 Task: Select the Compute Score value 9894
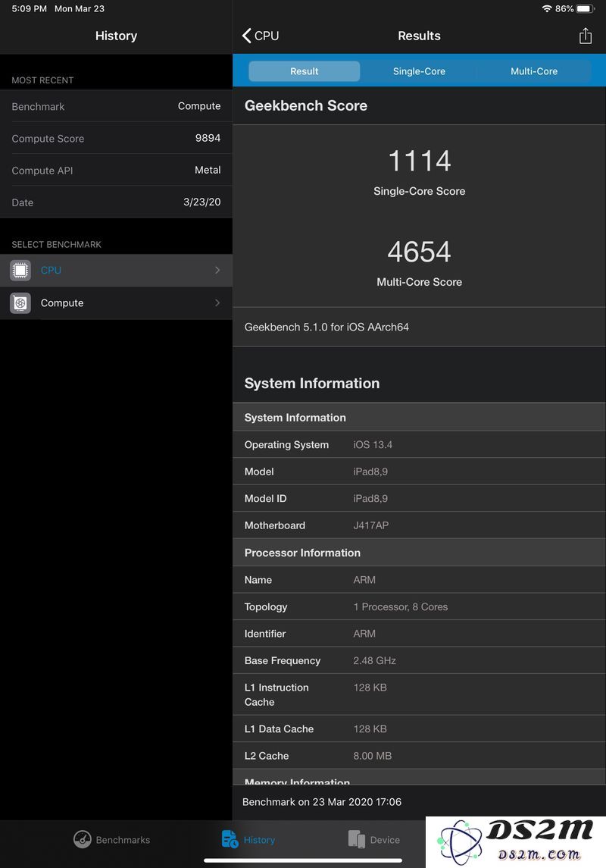(x=208, y=139)
